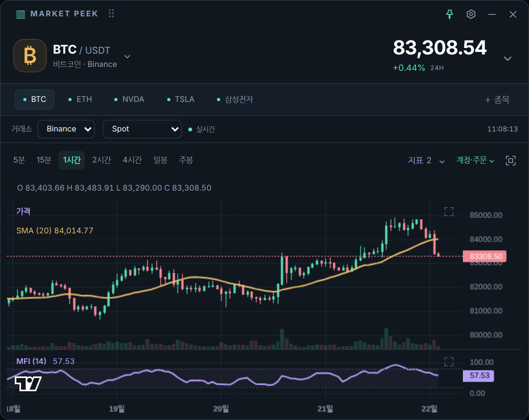Screen dimensions: 529x420
Task: Click the Bitcoin coin logo
Action: [30, 56]
